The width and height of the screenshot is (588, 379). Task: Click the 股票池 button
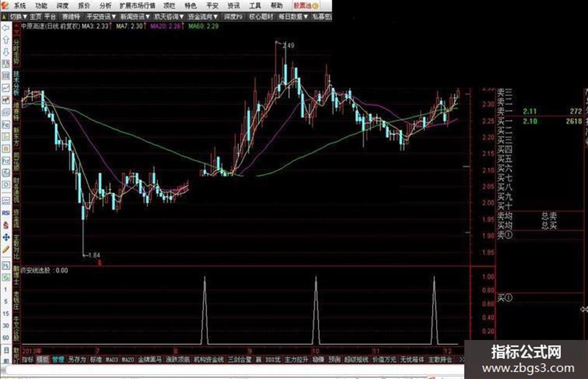306,6
